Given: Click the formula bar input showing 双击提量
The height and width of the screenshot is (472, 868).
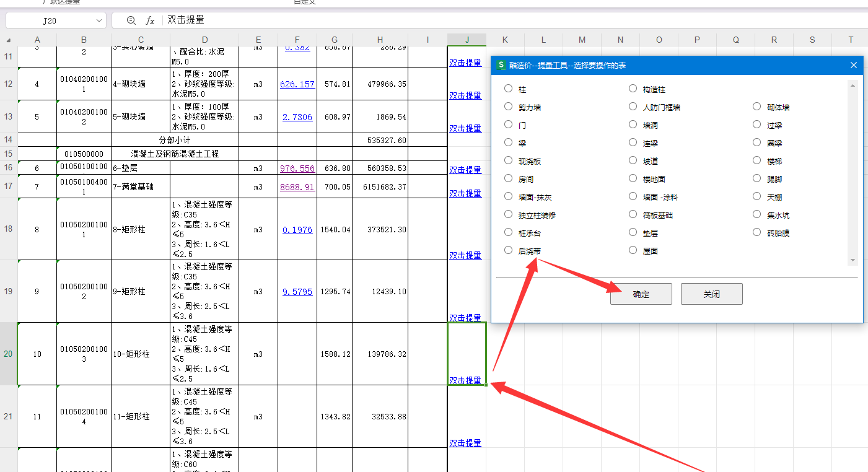Looking at the screenshot, I should coord(434,20).
